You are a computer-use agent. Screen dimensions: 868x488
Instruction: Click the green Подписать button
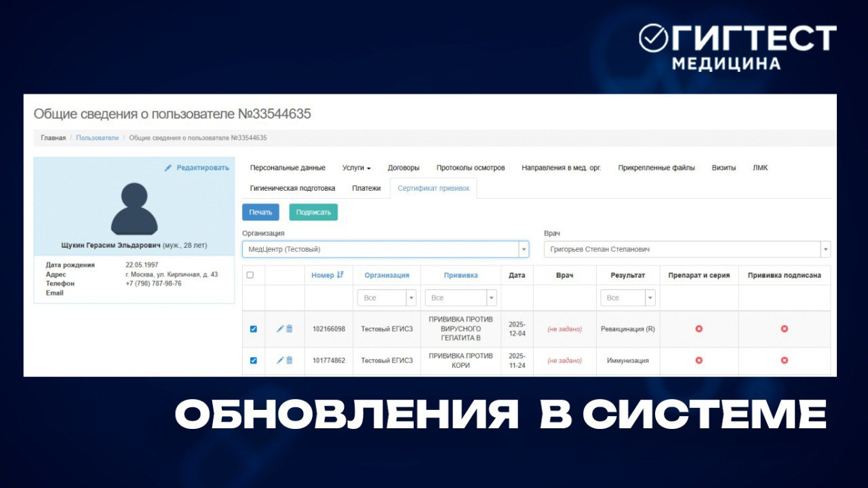(x=313, y=212)
